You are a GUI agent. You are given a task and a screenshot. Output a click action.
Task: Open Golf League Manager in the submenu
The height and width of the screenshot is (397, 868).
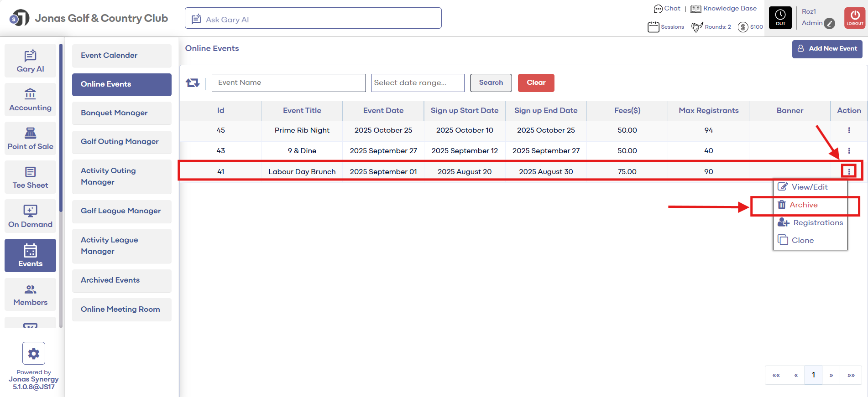pos(122,211)
